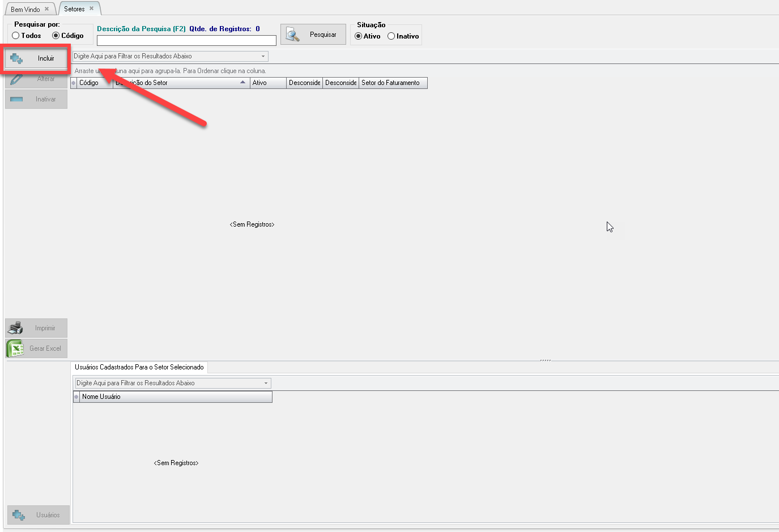
Task: Open the top results filter dropdown
Action: pyautogui.click(x=263, y=57)
